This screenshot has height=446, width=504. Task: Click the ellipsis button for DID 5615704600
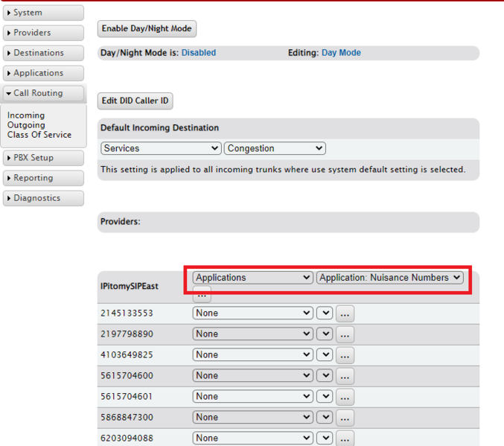345,376
